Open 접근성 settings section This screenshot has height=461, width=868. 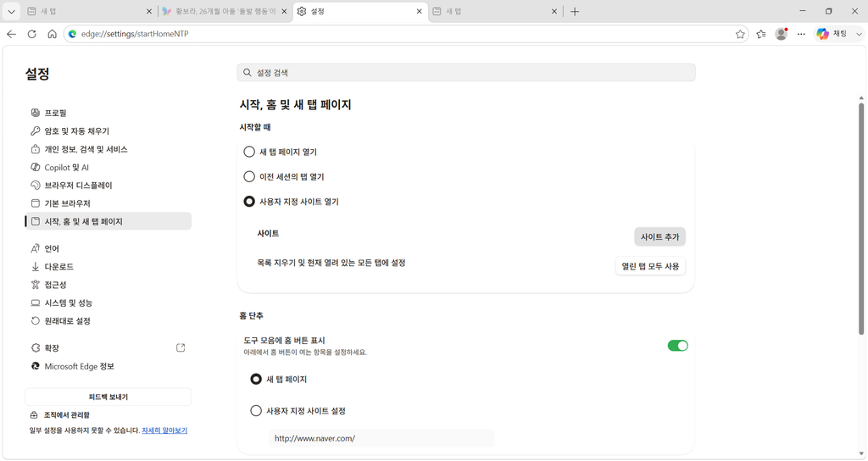coord(108,285)
